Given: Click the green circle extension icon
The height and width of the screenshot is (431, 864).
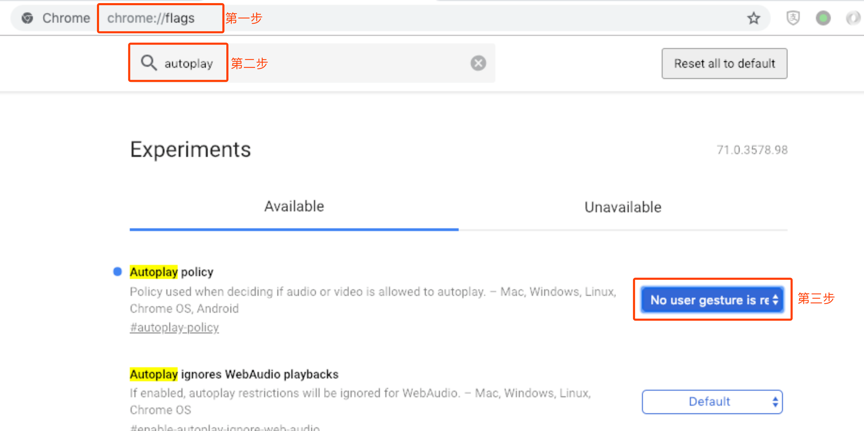Looking at the screenshot, I should coord(823,18).
